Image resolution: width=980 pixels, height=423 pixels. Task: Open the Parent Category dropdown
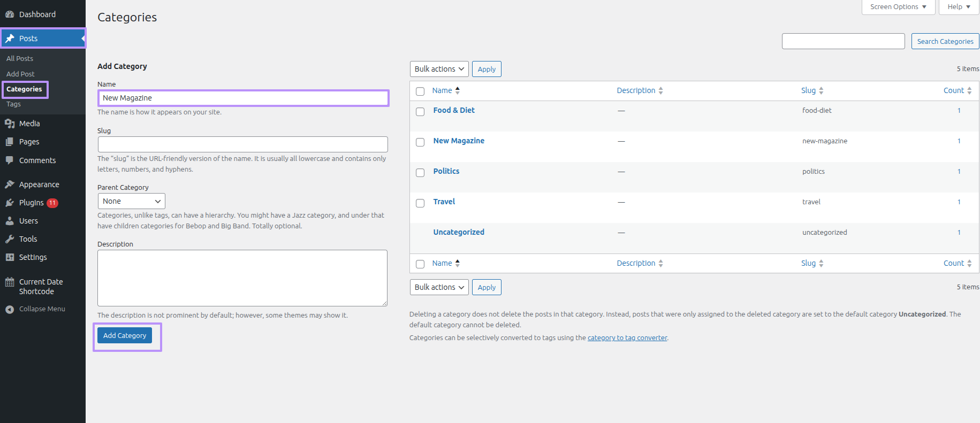click(132, 201)
